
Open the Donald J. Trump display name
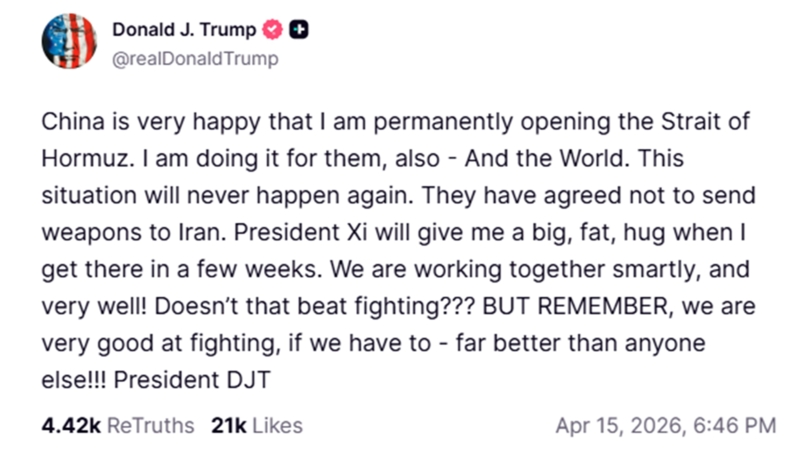coord(184,29)
